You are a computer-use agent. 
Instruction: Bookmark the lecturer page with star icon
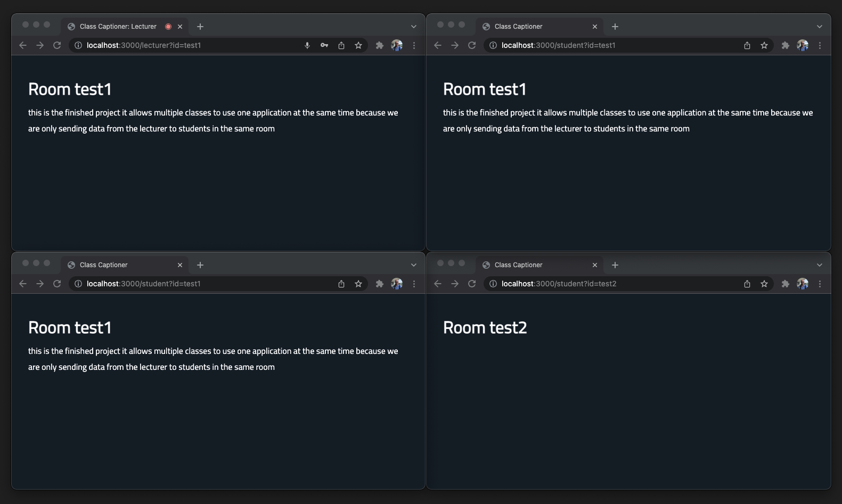click(358, 45)
